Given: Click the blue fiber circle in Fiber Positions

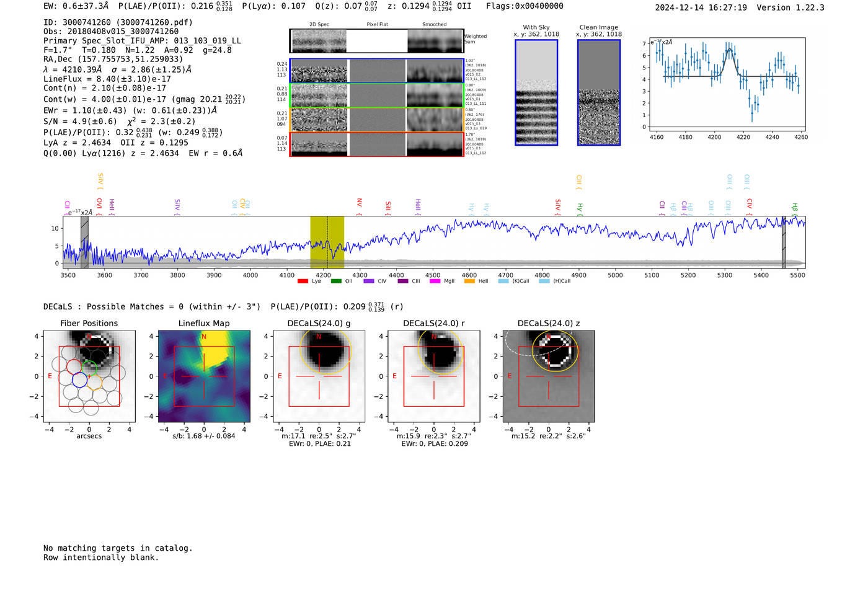Looking at the screenshot, I should click(79, 380).
